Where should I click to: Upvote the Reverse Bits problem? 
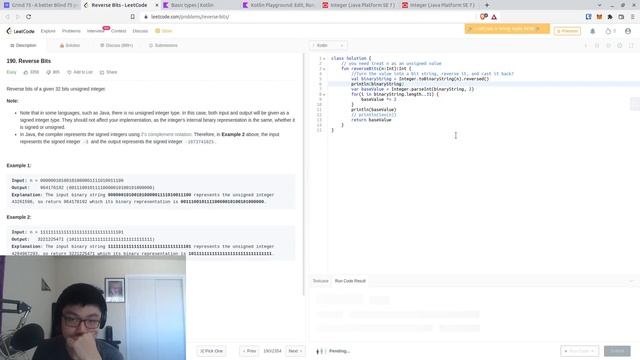pyautogui.click(x=31, y=72)
